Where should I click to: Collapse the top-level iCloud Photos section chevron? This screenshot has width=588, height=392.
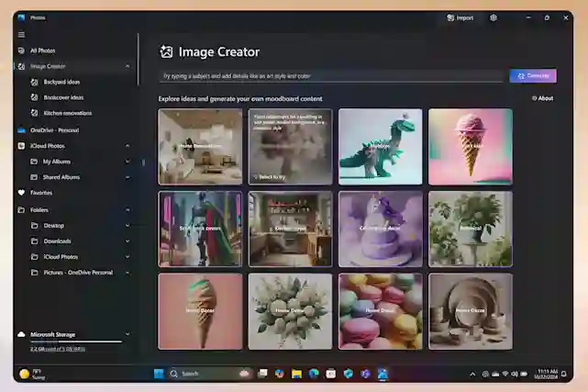coord(128,146)
